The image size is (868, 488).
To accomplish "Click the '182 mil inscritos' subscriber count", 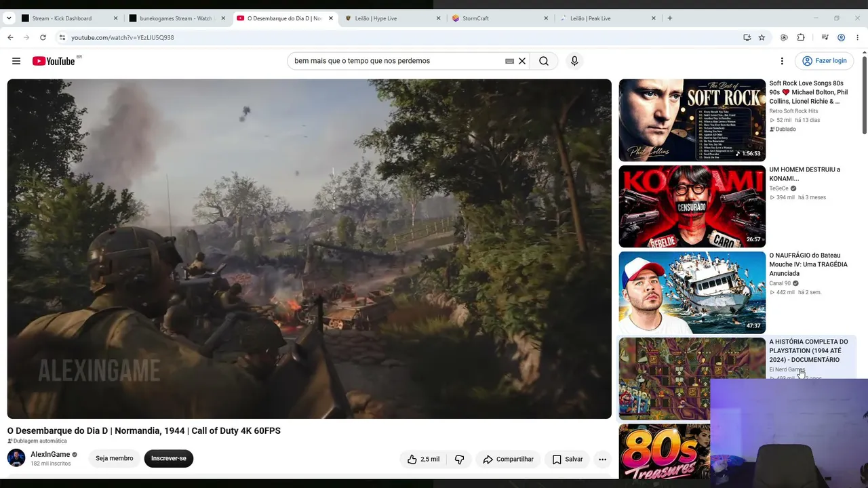I will (x=50, y=464).
